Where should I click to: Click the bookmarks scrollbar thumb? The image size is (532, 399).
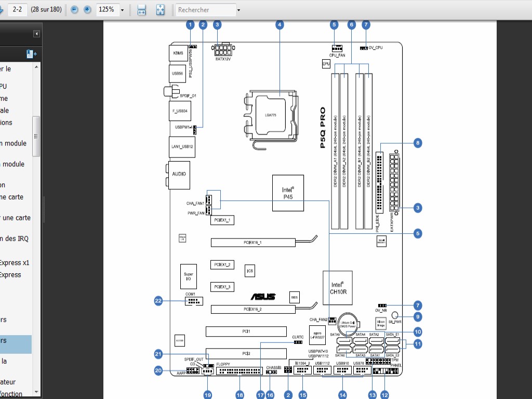coord(36,137)
